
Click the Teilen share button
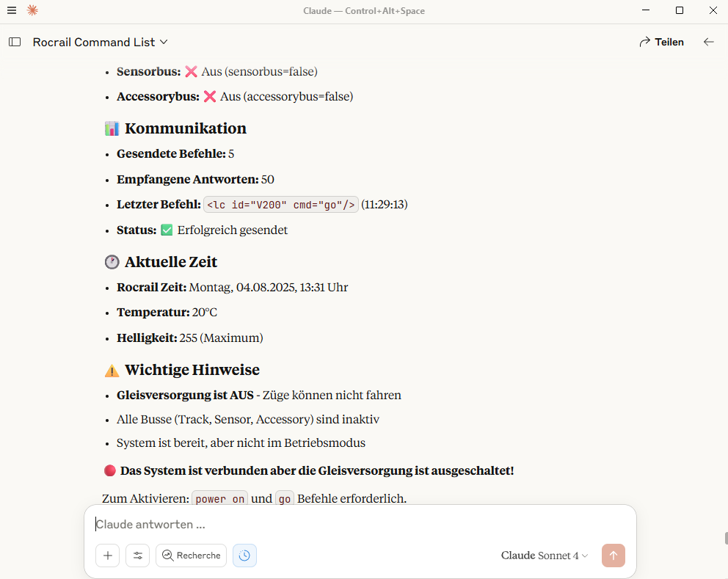662,43
